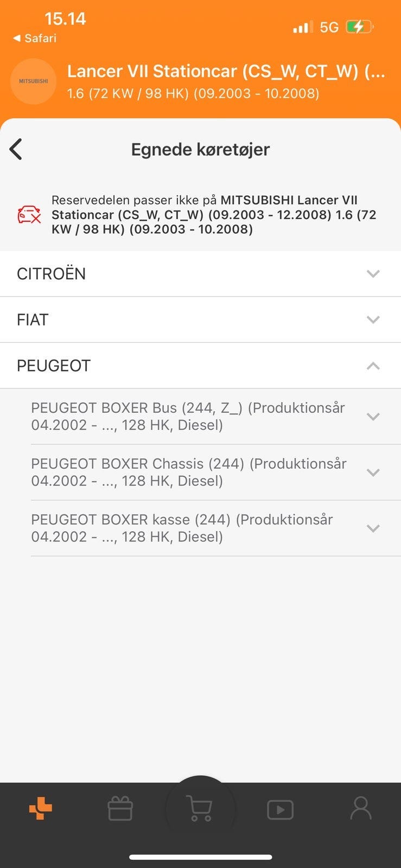Image resolution: width=401 pixels, height=868 pixels.
Task: Tap the back arrow beside Egnede køretøjer
Action: click(x=16, y=149)
